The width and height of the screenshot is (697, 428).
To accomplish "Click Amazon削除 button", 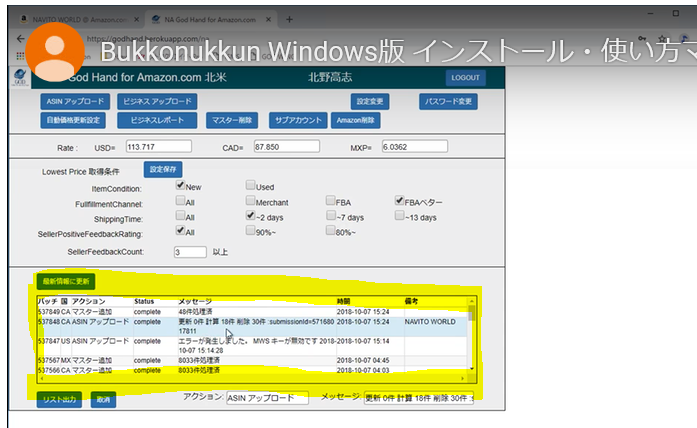I will 356,120.
